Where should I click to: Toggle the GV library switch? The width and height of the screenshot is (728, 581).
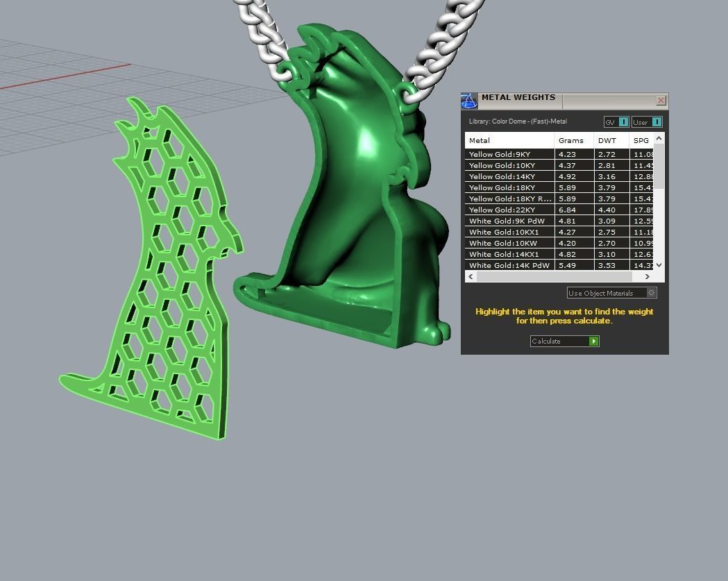[x=616, y=122]
